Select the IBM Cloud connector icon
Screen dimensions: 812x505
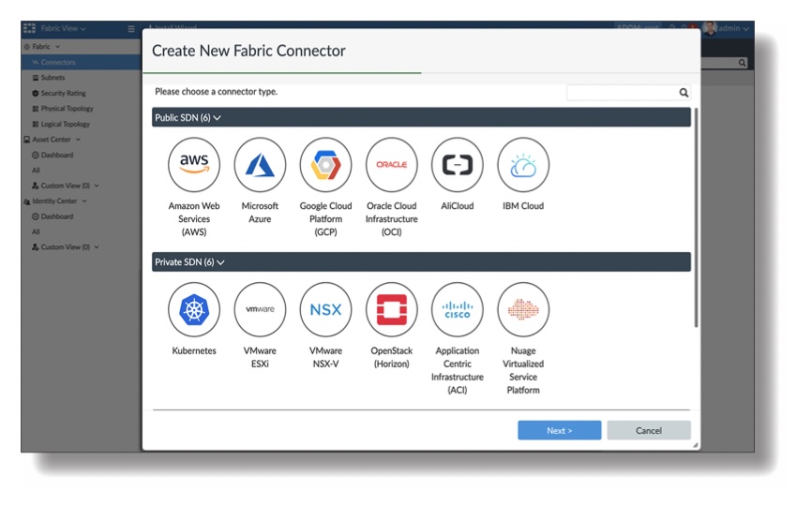pos(523,165)
